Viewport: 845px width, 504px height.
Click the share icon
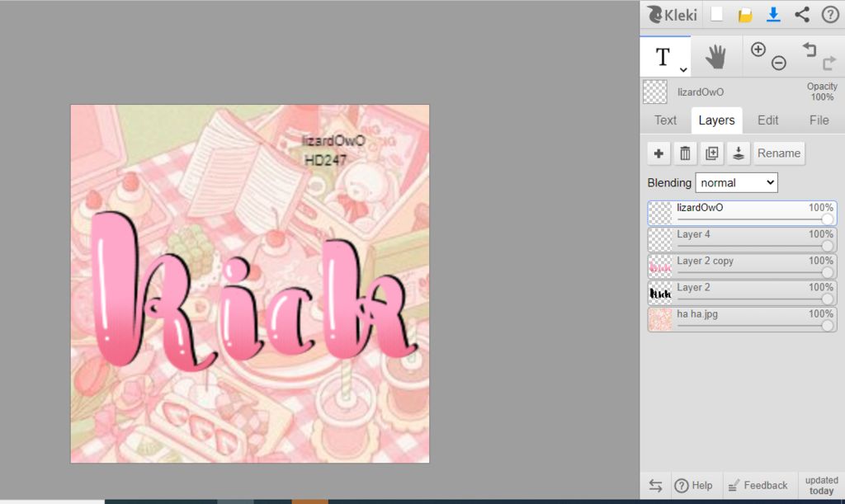point(802,15)
